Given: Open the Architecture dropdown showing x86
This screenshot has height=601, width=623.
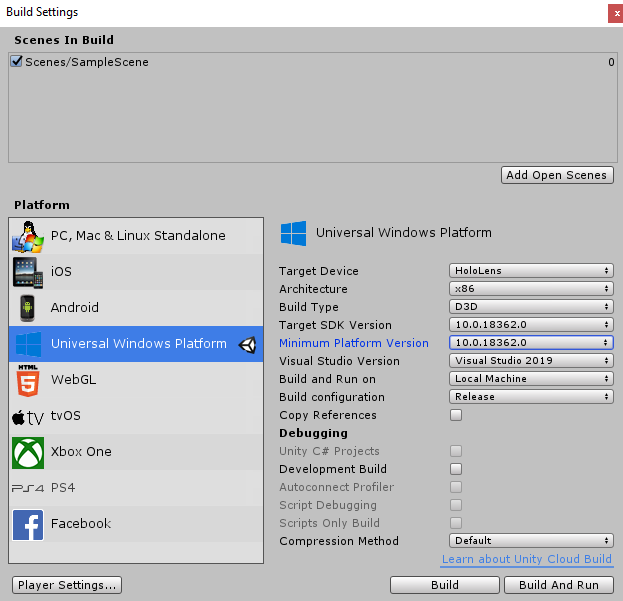Looking at the screenshot, I should 531,288.
